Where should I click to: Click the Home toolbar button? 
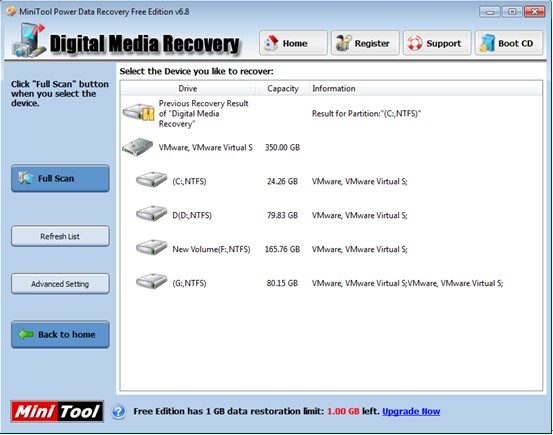tap(293, 43)
